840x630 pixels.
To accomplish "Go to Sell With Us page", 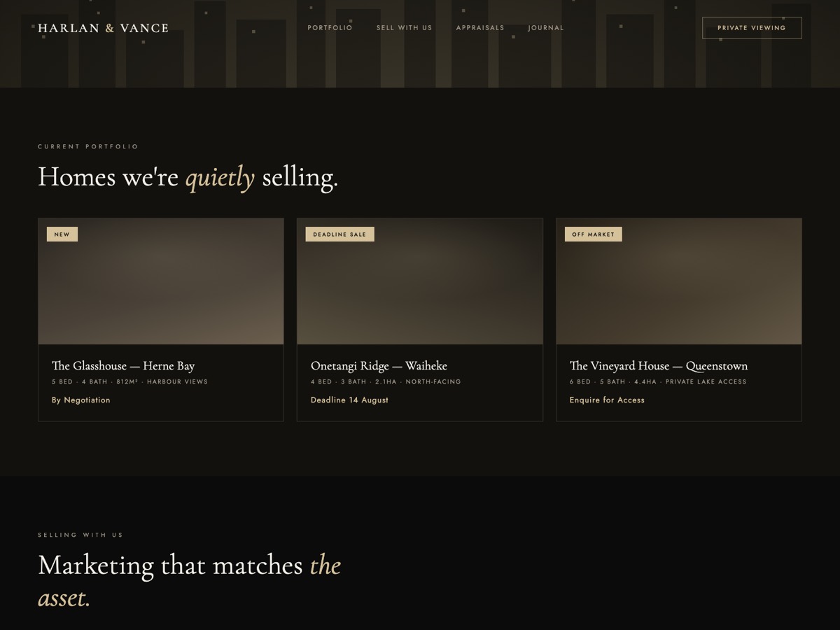I will 404,28.
